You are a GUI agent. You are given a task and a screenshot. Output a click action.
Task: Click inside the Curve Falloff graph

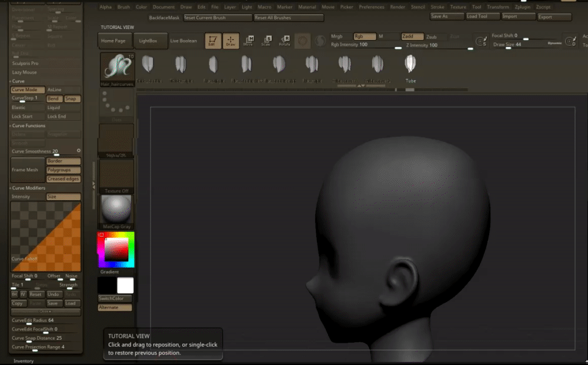tap(45, 236)
